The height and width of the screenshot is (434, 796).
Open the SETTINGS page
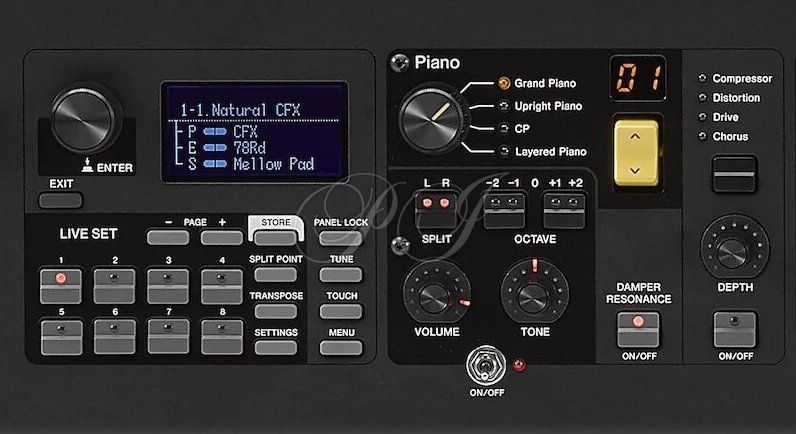276,348
